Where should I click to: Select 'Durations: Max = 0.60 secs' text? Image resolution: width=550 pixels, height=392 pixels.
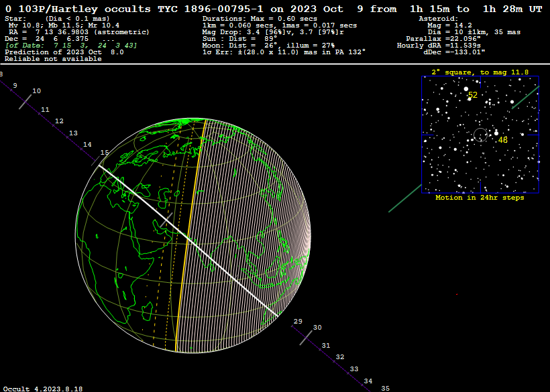click(x=260, y=19)
